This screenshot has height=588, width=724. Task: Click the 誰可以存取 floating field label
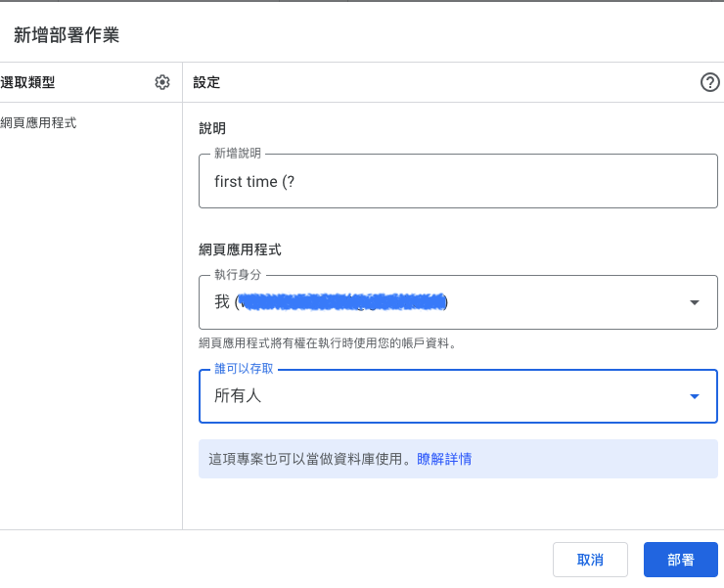(244, 371)
